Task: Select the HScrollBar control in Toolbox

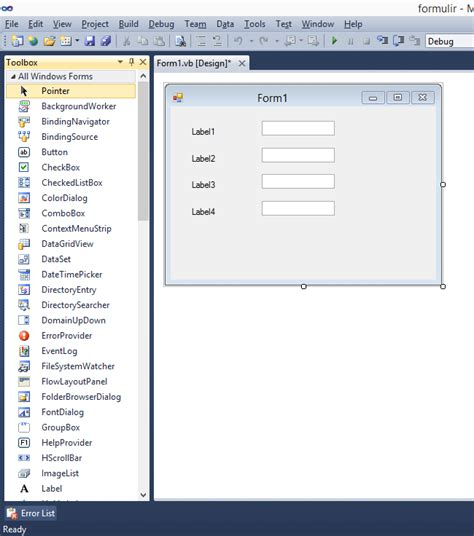Action: coord(71,458)
